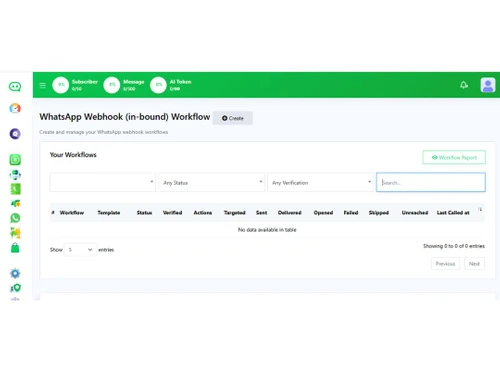Click the Search input field
This screenshot has height=375, width=500.
point(431,182)
